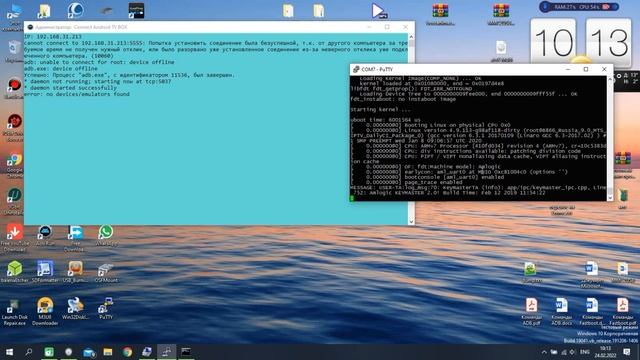Switch the ENG input language indicator

click(x=584, y=352)
